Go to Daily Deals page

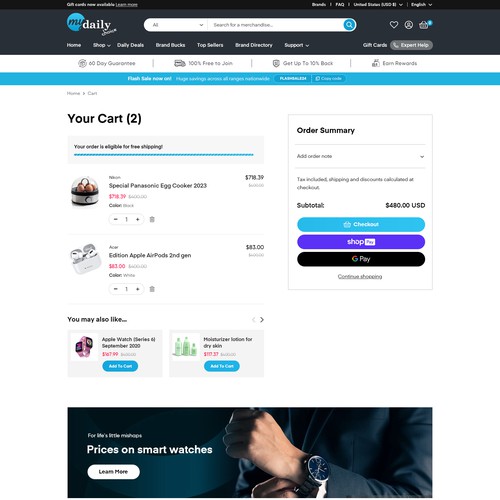130,45
